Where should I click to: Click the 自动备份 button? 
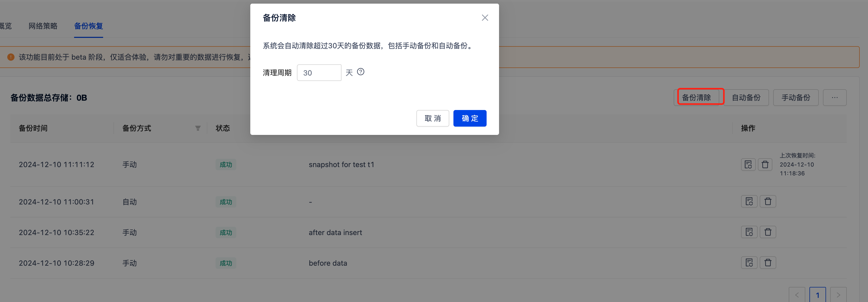tap(746, 98)
